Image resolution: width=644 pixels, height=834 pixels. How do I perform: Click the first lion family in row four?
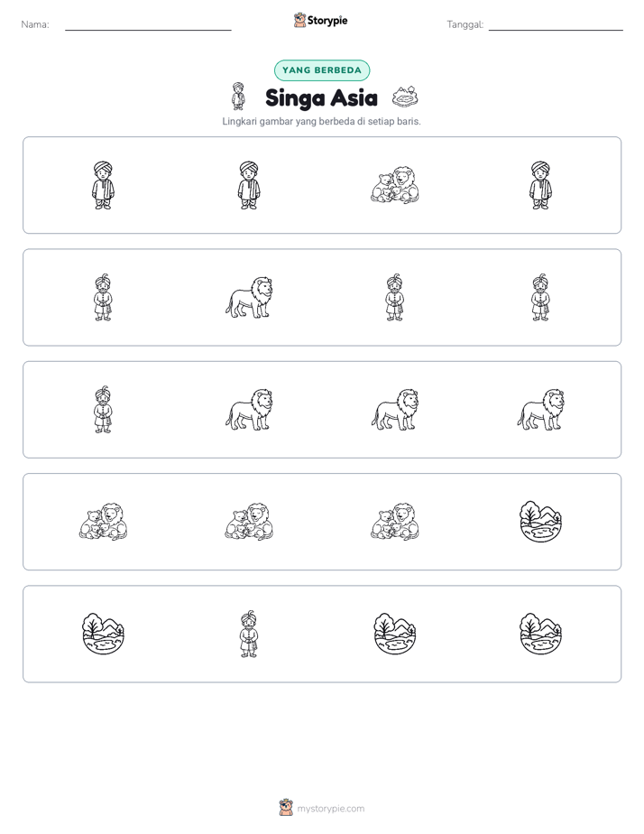(103, 522)
